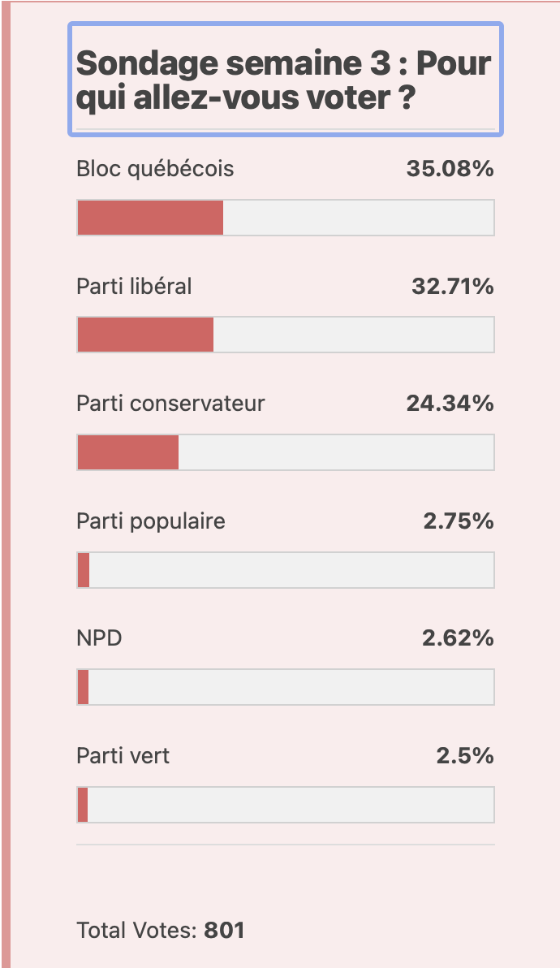Click the Bloc québécois progress bar
The image size is (560, 968).
pyautogui.click(x=286, y=218)
